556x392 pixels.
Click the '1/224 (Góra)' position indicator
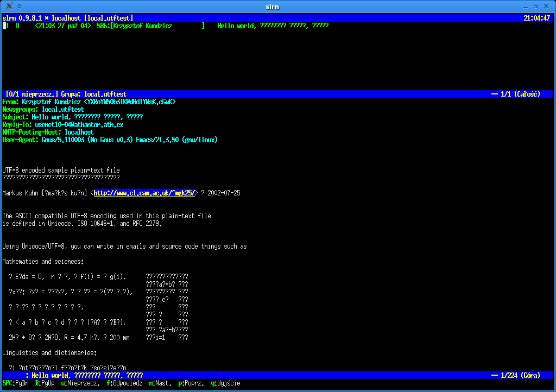520,375
